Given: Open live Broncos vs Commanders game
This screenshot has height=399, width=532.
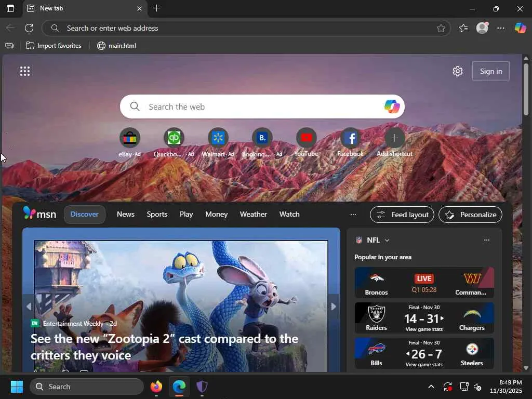Looking at the screenshot, I should (x=424, y=283).
